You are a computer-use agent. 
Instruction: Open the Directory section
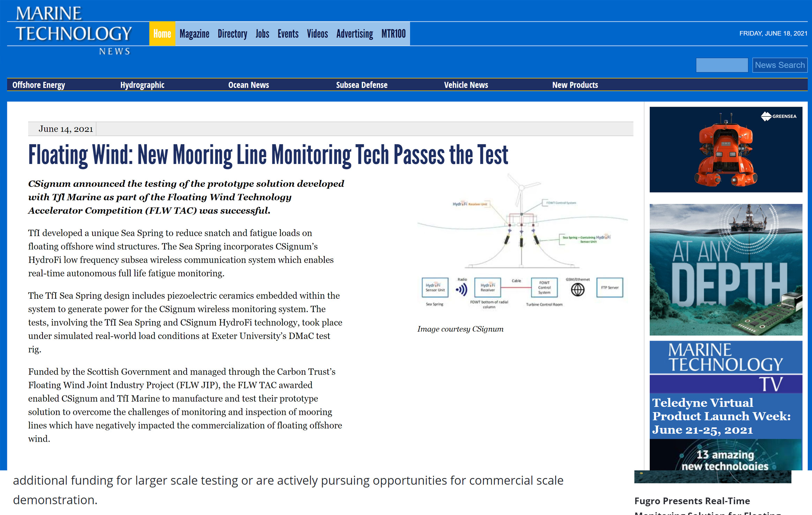(x=232, y=34)
